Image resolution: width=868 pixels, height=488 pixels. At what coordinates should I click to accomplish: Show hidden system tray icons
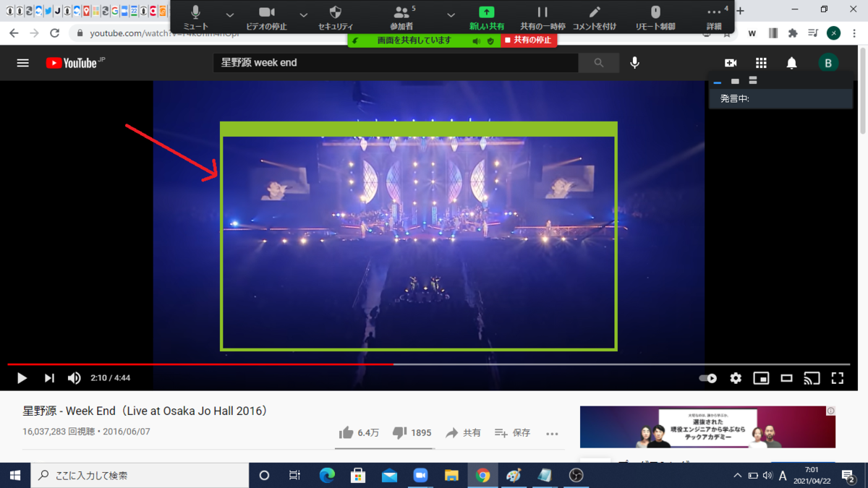coord(737,475)
